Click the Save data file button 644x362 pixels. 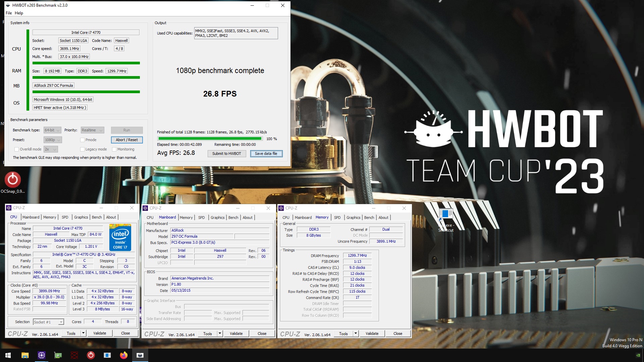click(266, 154)
